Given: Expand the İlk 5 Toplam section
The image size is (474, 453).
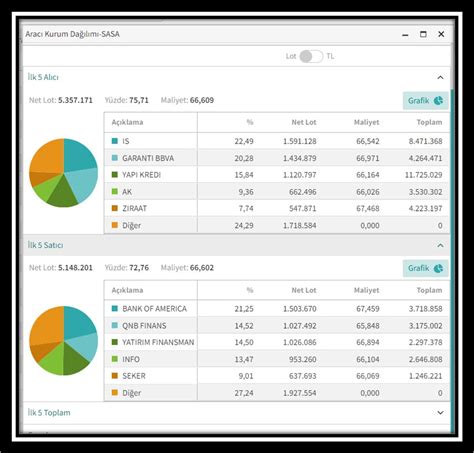Looking at the screenshot, I should [440, 413].
